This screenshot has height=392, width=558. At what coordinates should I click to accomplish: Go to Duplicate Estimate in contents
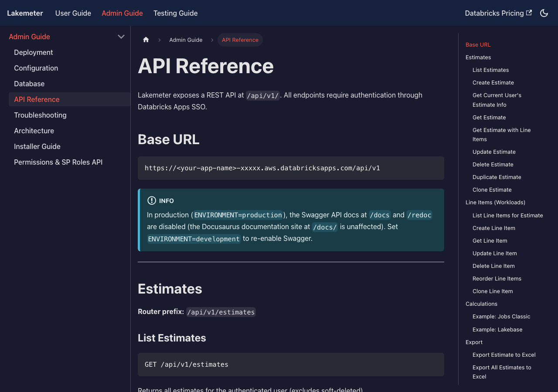[497, 177]
